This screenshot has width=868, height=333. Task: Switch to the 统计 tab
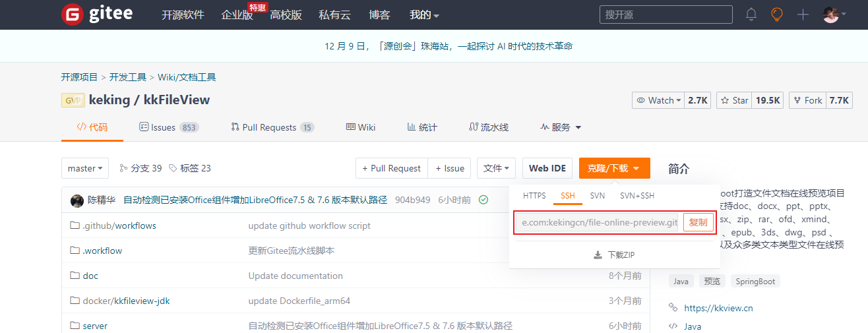tap(422, 127)
